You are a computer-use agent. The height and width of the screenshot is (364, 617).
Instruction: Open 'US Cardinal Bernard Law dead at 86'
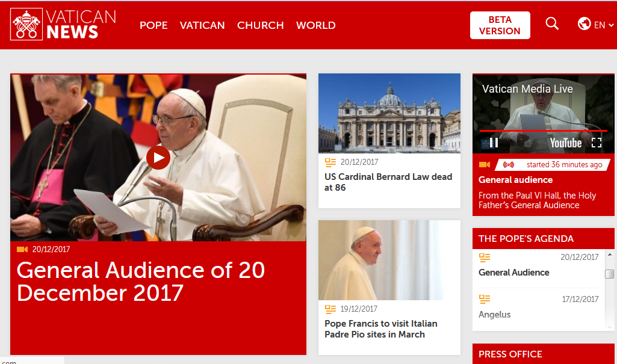[x=388, y=182]
